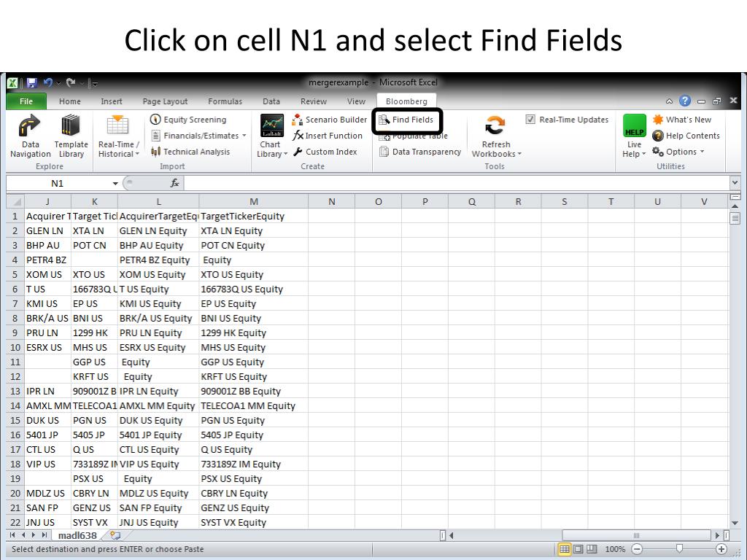Open Help Contents
This screenshot has height=560, width=747.
686,136
